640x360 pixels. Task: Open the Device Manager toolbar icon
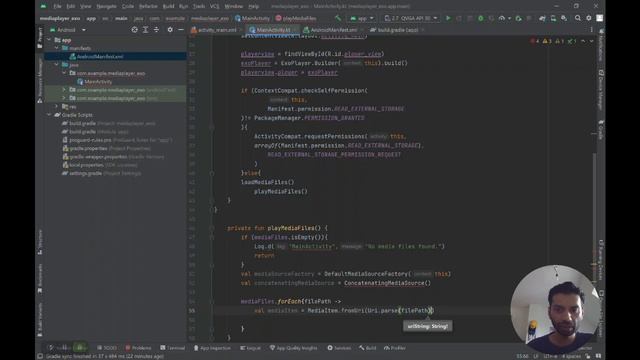click(x=553, y=18)
